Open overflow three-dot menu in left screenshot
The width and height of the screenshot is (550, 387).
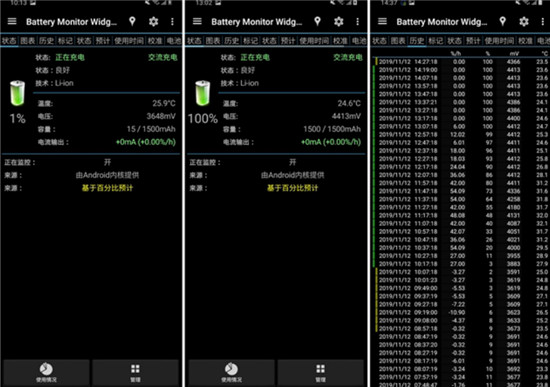pos(172,22)
